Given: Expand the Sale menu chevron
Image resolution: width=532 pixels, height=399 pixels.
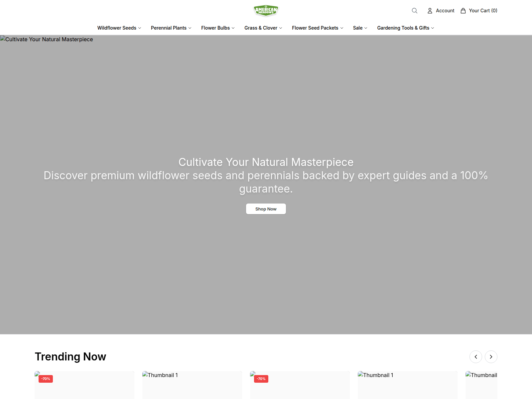Looking at the screenshot, I should 366,28.
